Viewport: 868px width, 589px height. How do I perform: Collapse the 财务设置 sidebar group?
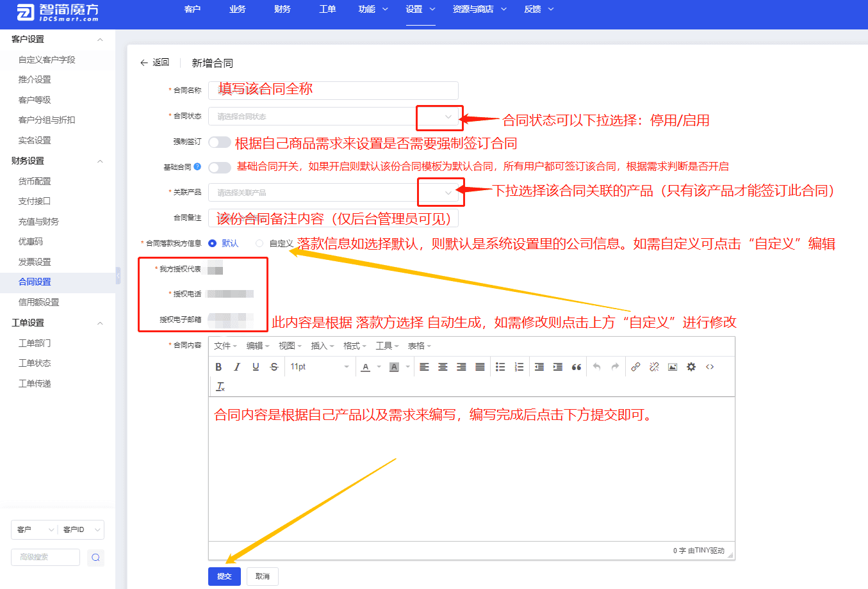coord(100,161)
